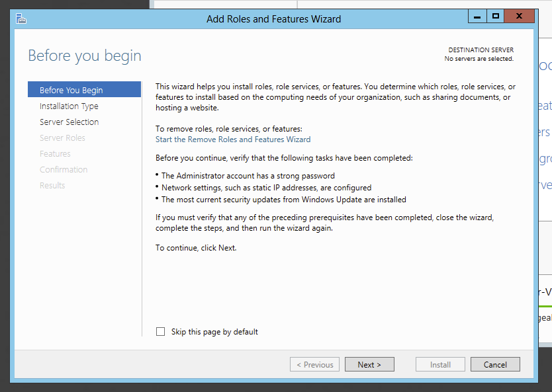Open the Server Selection step
552x392 pixels.
[69, 122]
